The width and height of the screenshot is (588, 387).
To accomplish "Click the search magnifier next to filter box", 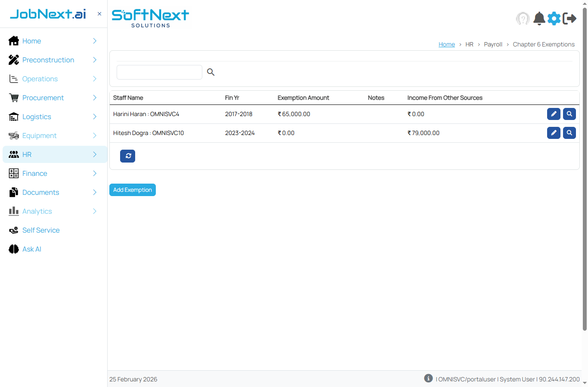I will pos(210,72).
